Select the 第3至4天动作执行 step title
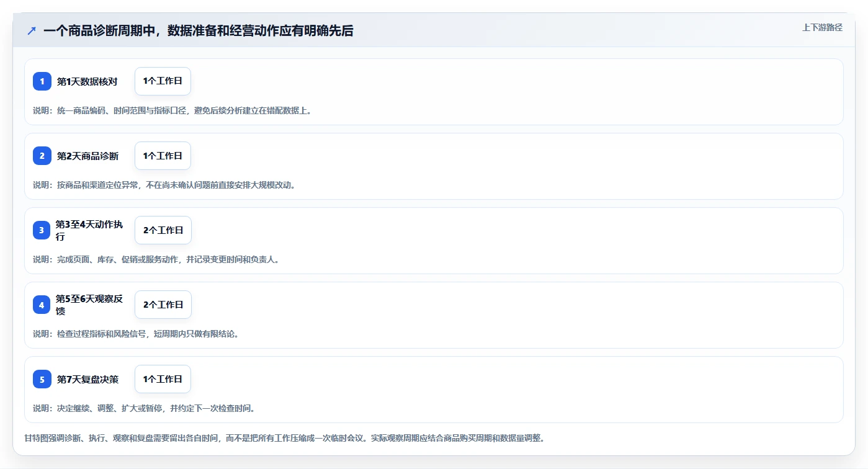The width and height of the screenshot is (868, 469). [89, 230]
